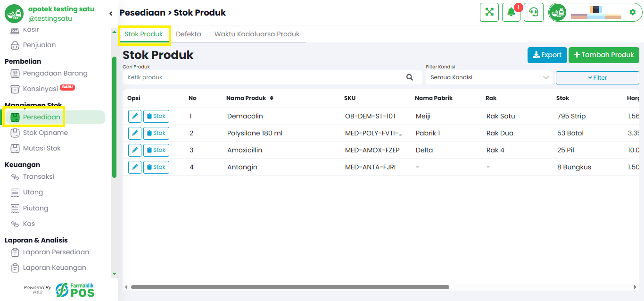The image size is (644, 301).
Task: Open Mutasi Stok in sidebar
Action: coord(42,148)
